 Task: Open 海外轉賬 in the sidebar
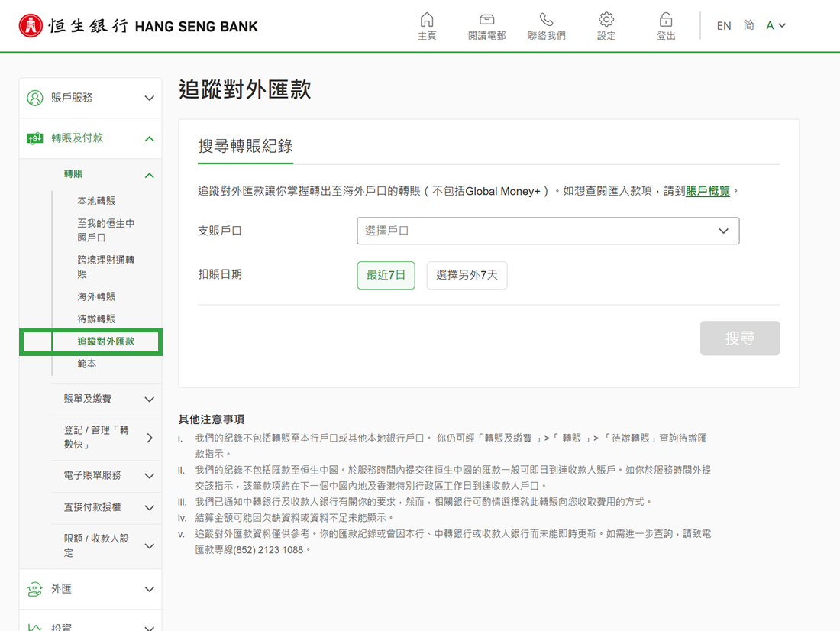coord(96,296)
